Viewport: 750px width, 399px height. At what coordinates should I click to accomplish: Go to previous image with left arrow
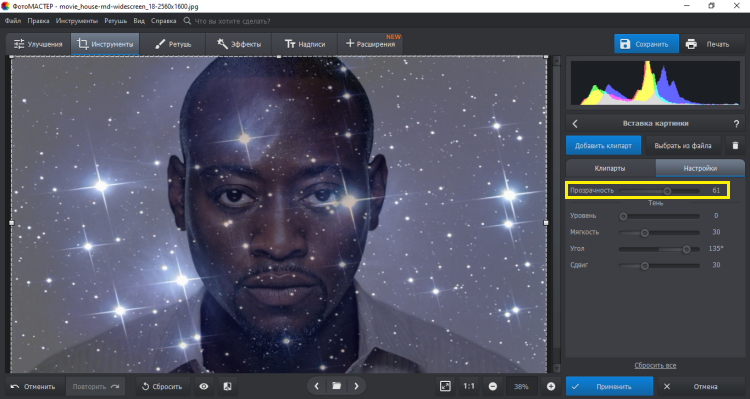point(316,386)
